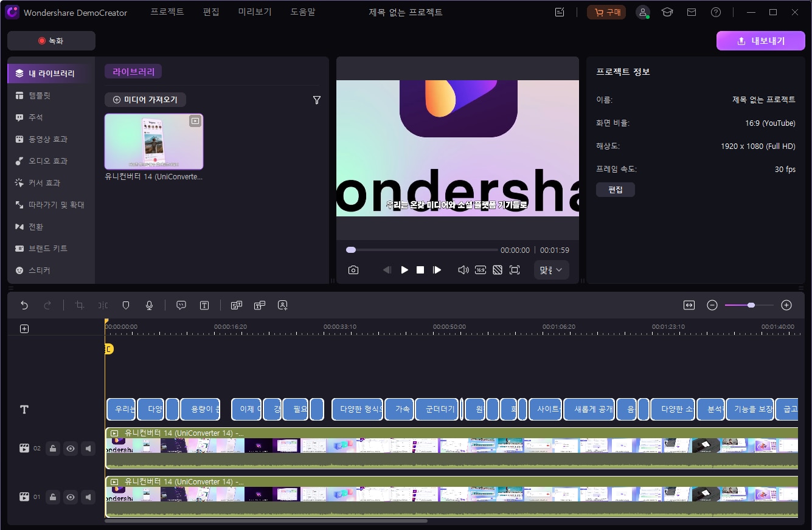Click the timeline zoom slider

tap(749, 305)
